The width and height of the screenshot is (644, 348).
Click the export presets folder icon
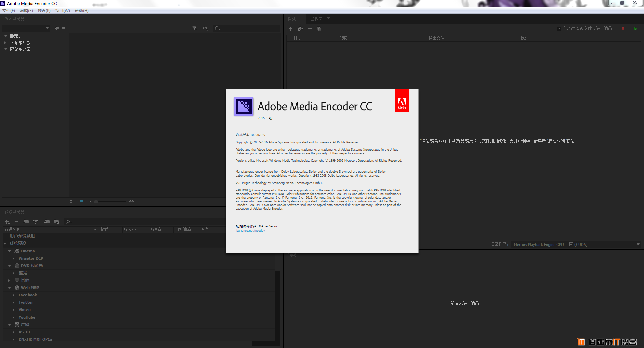tap(56, 222)
